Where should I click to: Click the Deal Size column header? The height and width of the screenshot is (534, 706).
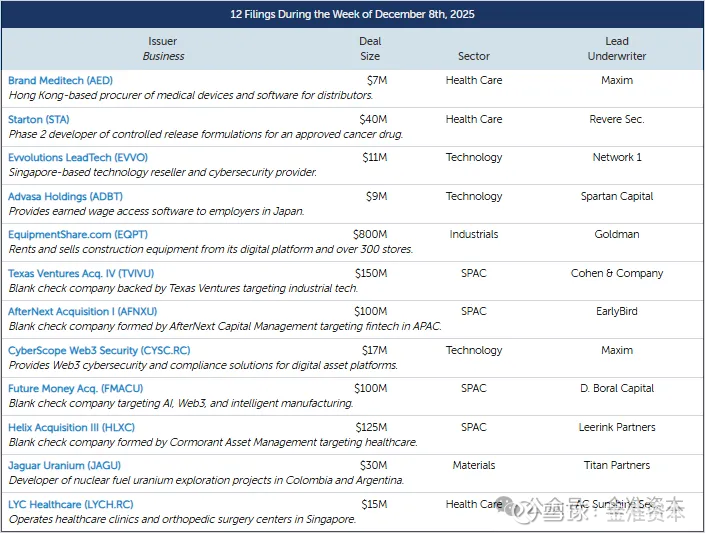point(370,49)
